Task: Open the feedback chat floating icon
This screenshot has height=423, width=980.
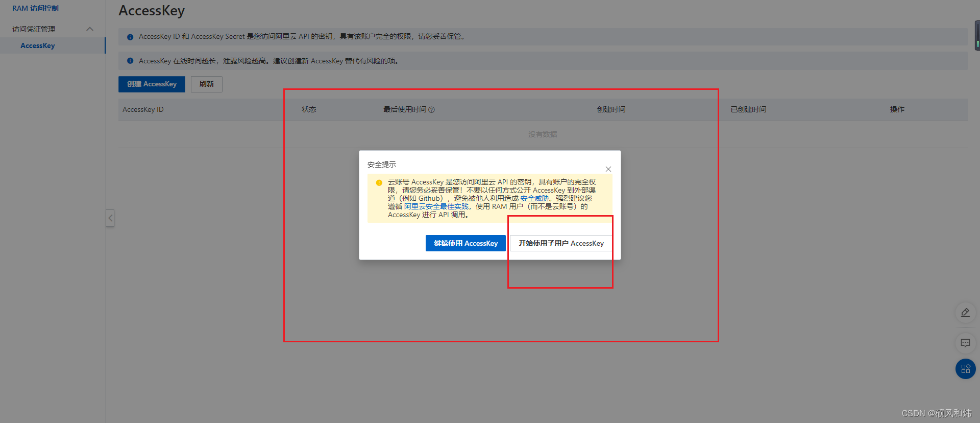Action: pyautogui.click(x=965, y=343)
